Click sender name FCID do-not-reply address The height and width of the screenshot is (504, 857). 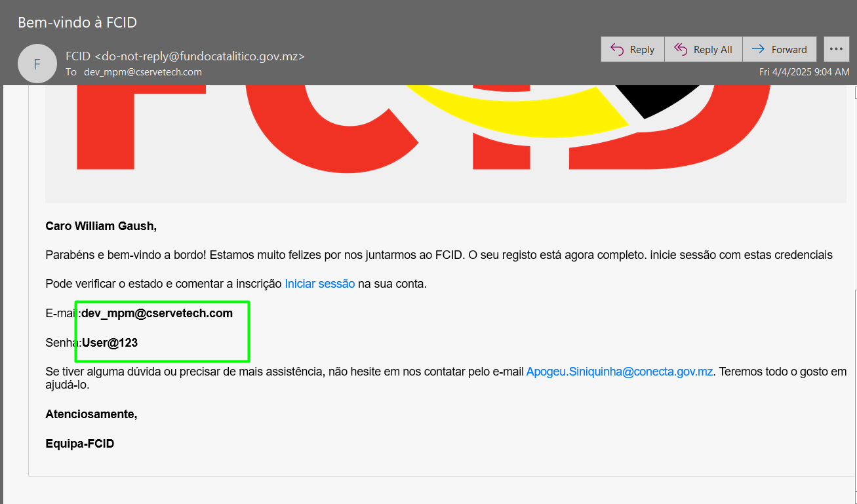pyautogui.click(x=186, y=56)
